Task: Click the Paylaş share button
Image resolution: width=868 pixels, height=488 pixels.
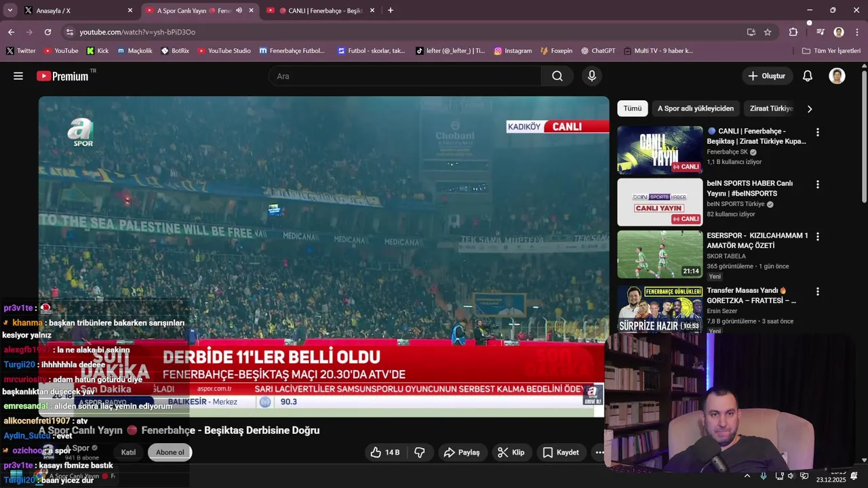Action: coord(462,452)
